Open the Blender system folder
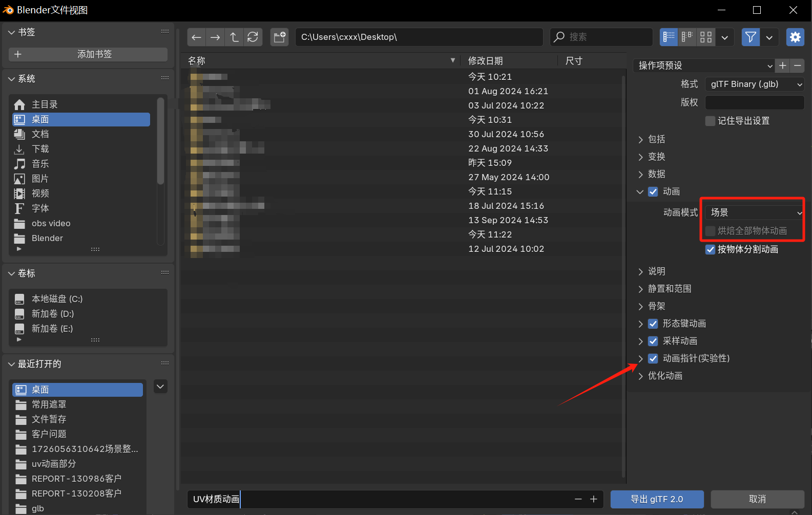The height and width of the screenshot is (515, 812). 81,238
